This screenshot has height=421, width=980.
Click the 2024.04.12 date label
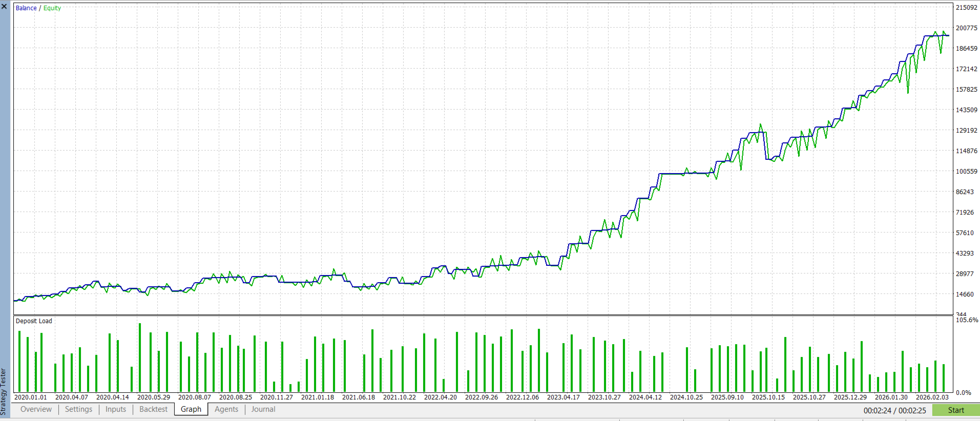tap(645, 397)
